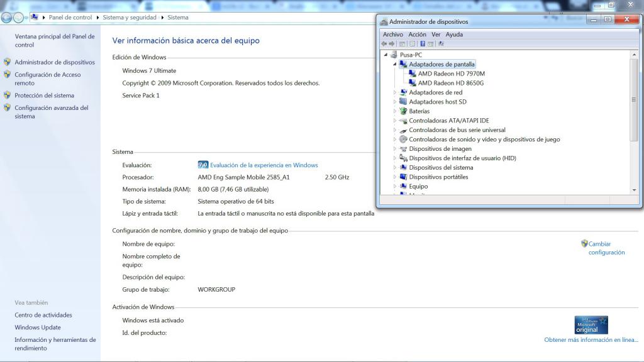The height and width of the screenshot is (362, 644).
Task: Open the Acción menu
Action: (x=417, y=35)
